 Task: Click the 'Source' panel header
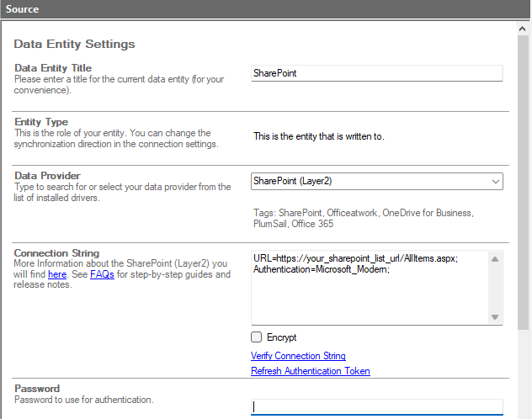tap(265, 9)
